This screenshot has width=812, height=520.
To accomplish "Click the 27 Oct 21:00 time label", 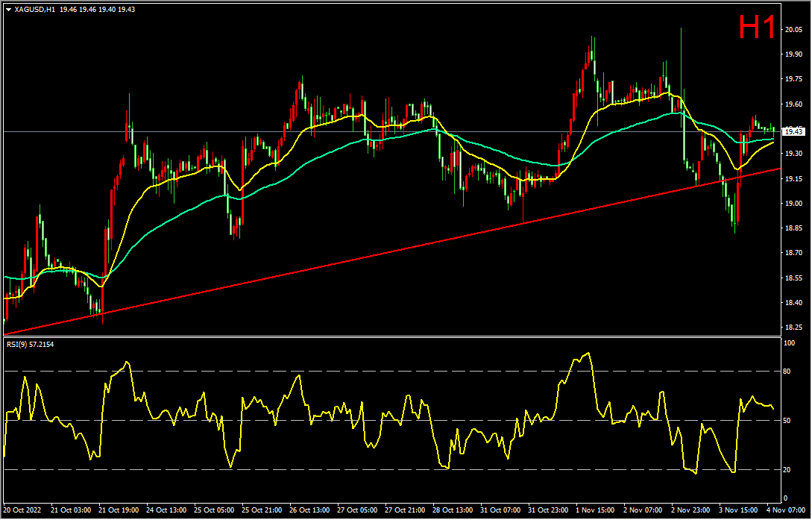I will coord(406,510).
